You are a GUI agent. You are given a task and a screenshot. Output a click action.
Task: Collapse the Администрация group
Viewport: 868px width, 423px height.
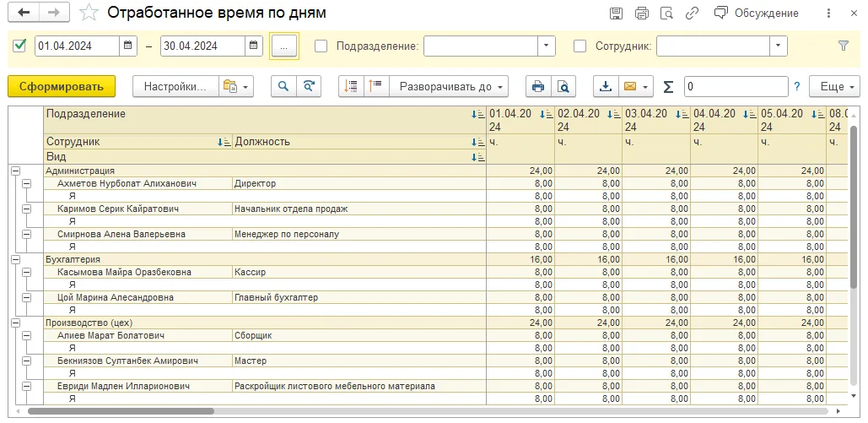pyautogui.click(x=15, y=171)
